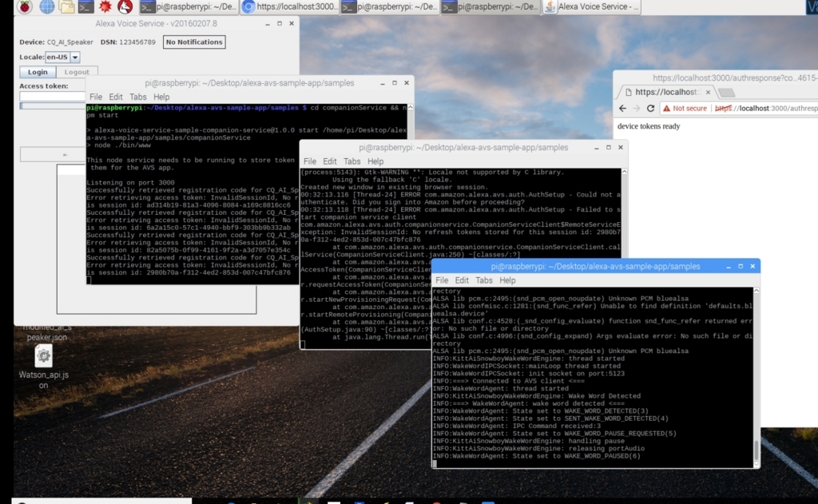Minimize the companionService terminal window
This screenshot has width=818, height=504.
383,83
